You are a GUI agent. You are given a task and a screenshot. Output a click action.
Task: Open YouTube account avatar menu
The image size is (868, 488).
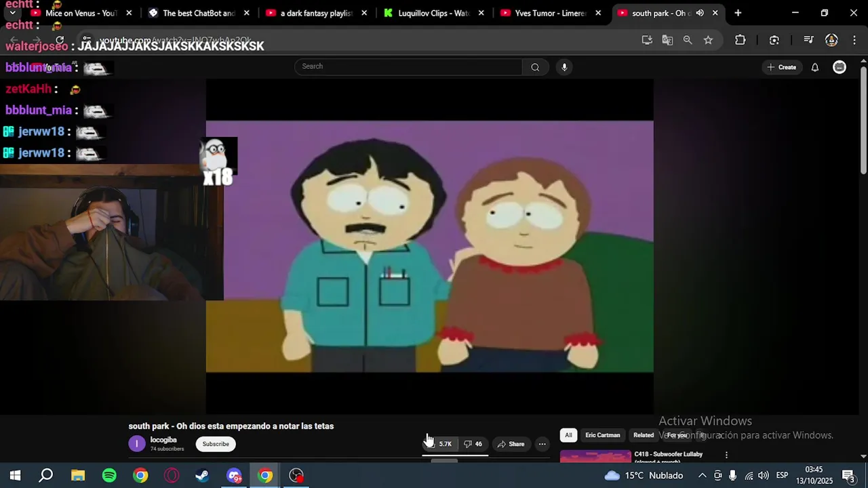click(x=840, y=67)
